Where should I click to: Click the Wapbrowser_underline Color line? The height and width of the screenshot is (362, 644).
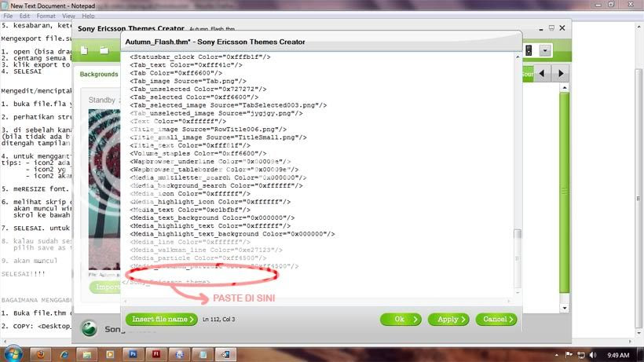click(x=210, y=162)
